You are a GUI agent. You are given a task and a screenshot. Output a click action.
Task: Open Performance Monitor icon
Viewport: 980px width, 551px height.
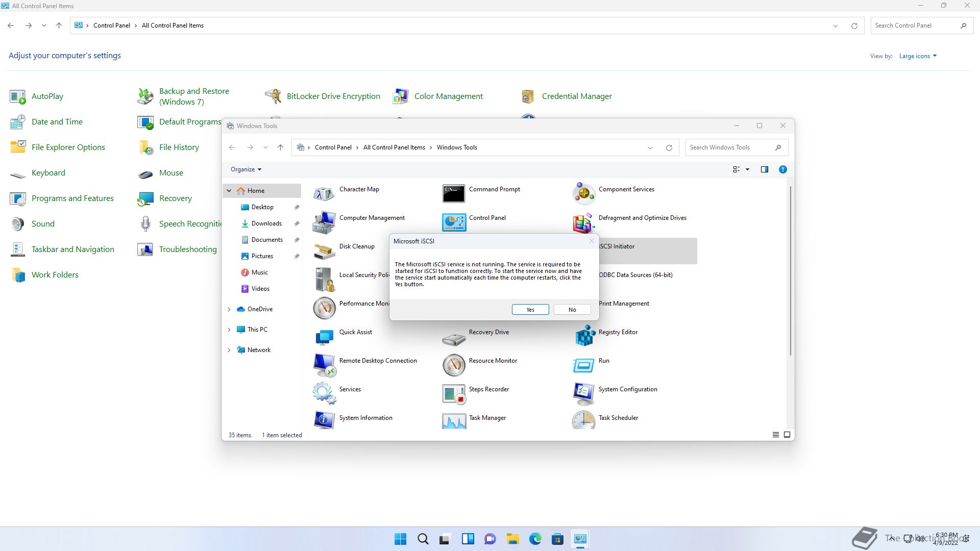324,308
